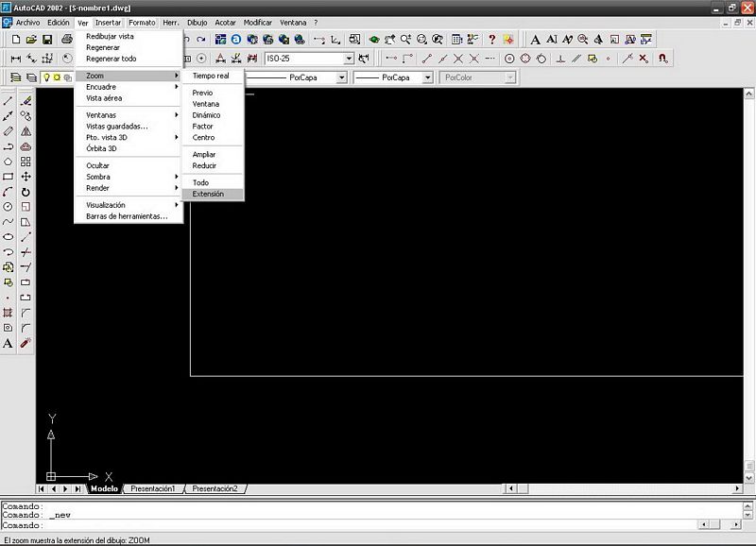Select the Multiline Text tool in draw toolbar
The width and height of the screenshot is (756, 546).
click(8, 343)
